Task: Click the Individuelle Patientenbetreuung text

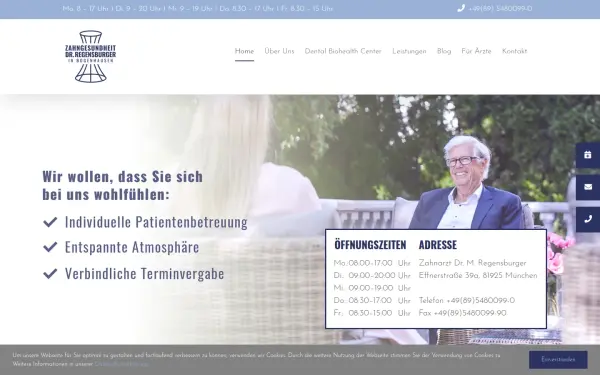Action: [x=156, y=222]
